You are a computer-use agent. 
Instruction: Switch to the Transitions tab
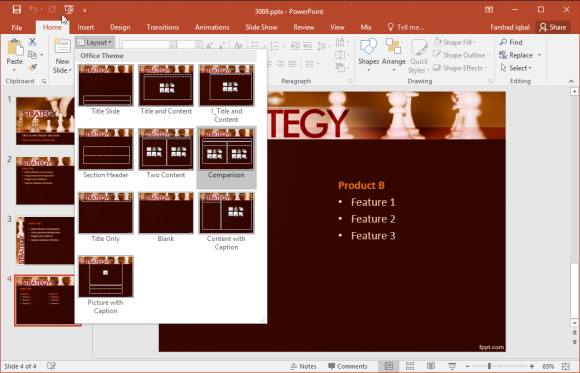[x=163, y=27]
